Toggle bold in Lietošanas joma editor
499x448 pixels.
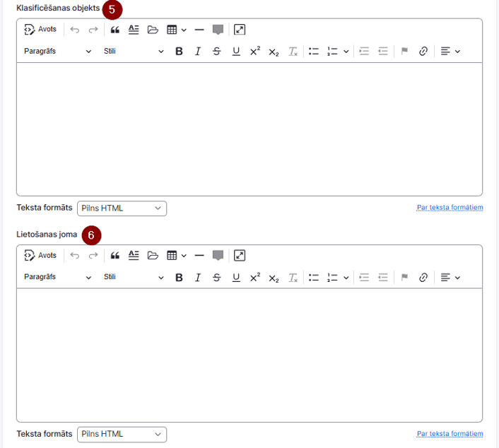[x=179, y=278]
